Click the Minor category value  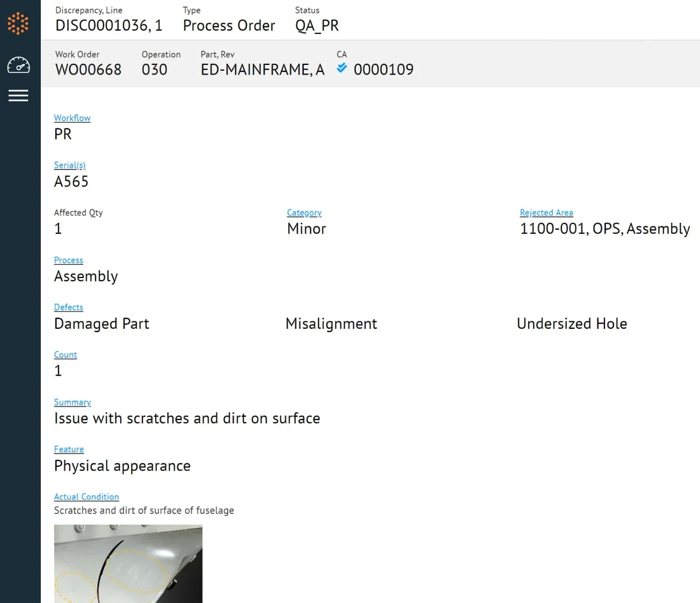coord(307,229)
